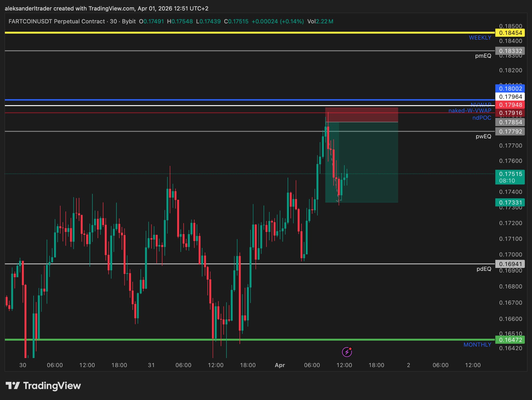Select the green 0.17331 target price label
This screenshot has height=400, width=532.
point(510,202)
